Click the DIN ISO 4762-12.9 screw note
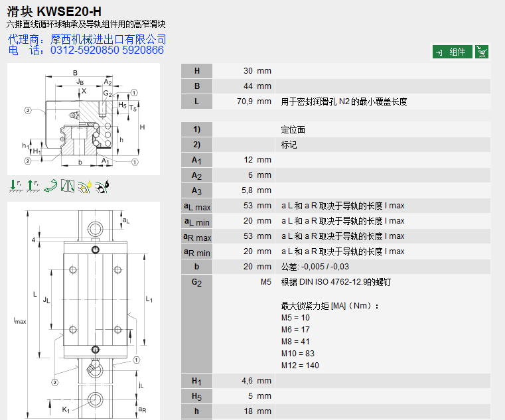The image size is (505, 420). (x=336, y=282)
